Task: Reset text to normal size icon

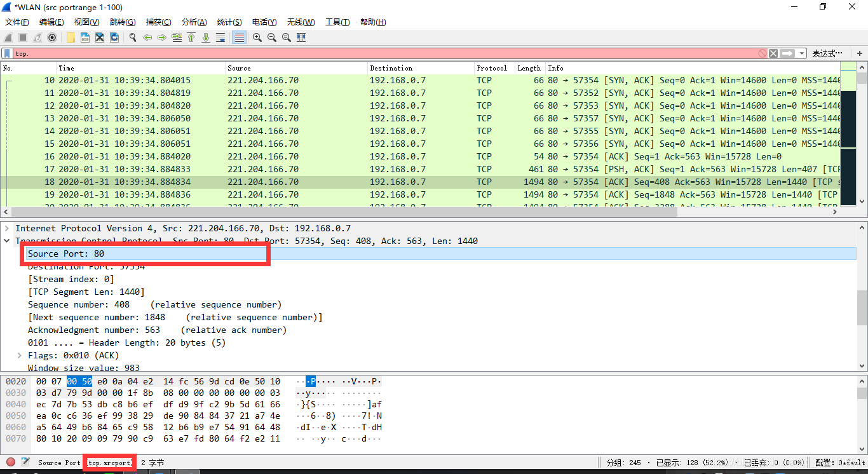Action: click(287, 37)
